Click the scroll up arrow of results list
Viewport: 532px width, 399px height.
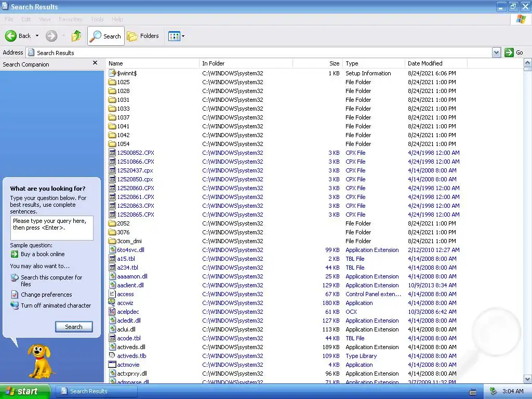click(x=528, y=63)
